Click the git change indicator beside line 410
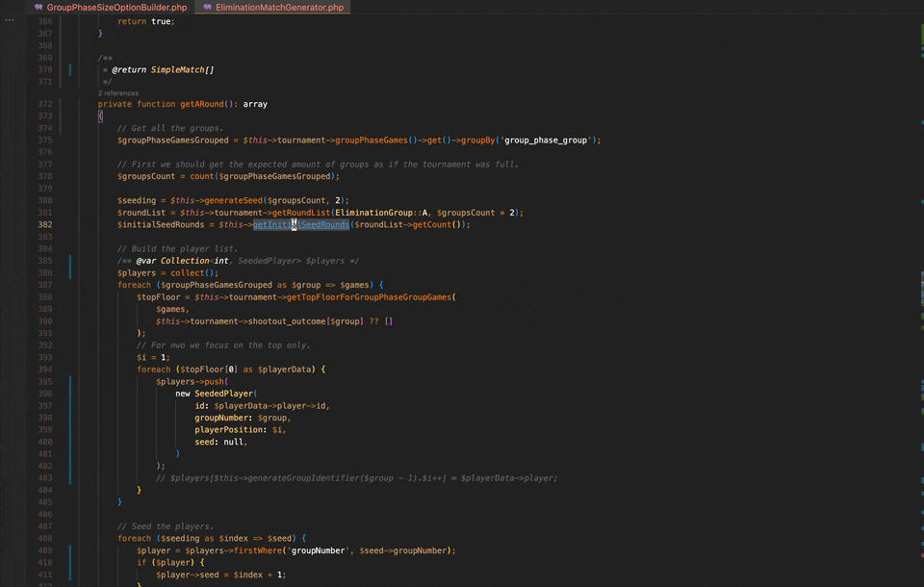 click(x=68, y=562)
